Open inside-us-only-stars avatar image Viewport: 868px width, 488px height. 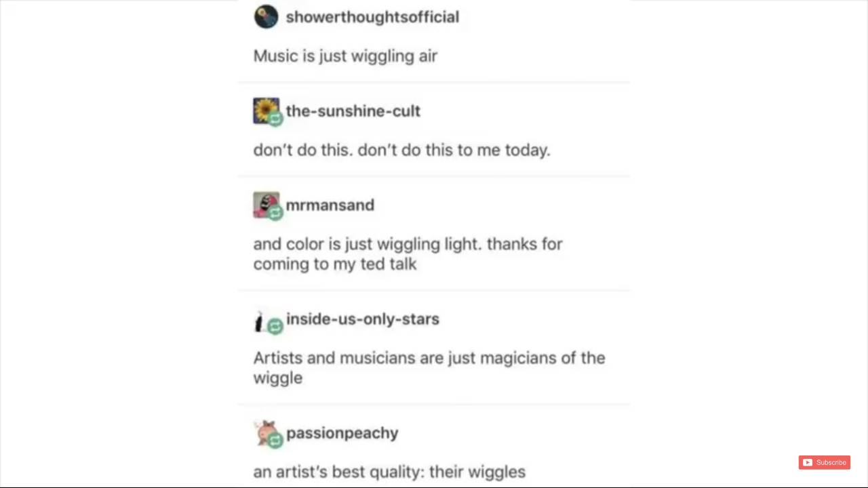pos(259,323)
